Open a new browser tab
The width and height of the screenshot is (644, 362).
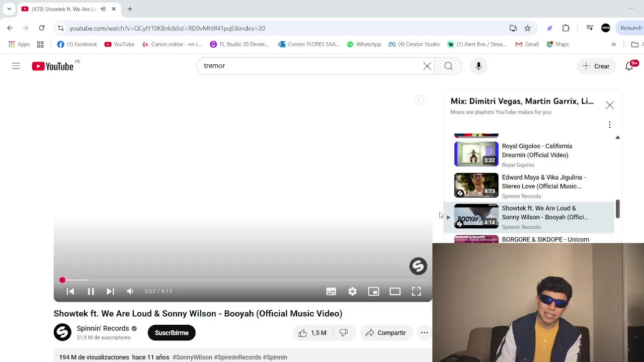tap(130, 9)
